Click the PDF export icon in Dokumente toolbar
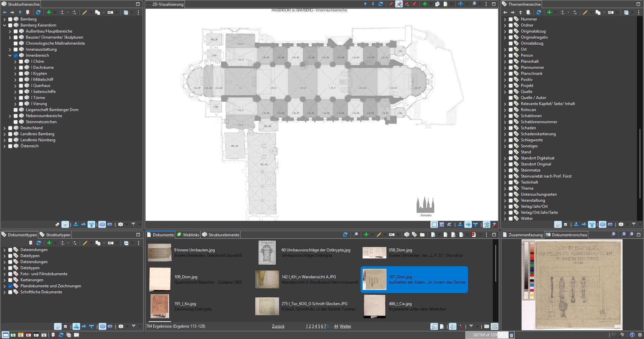Screen dimensions: 644x339 click(x=473, y=235)
